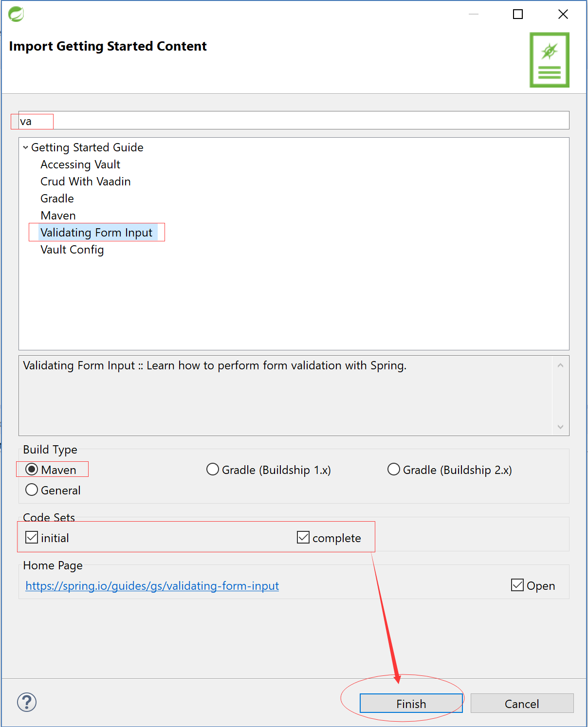Minimize the import dialog window
Screen dimensions: 588x727
pyautogui.click(x=474, y=14)
